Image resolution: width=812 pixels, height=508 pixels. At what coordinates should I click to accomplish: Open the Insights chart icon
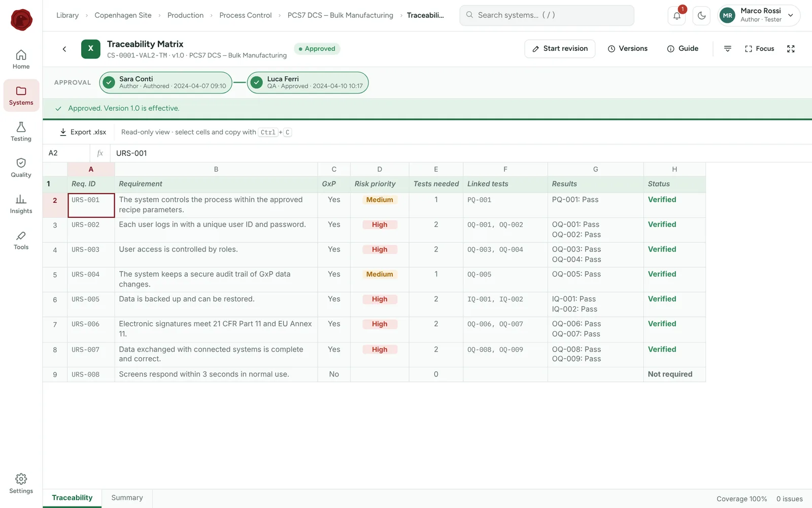[21, 204]
